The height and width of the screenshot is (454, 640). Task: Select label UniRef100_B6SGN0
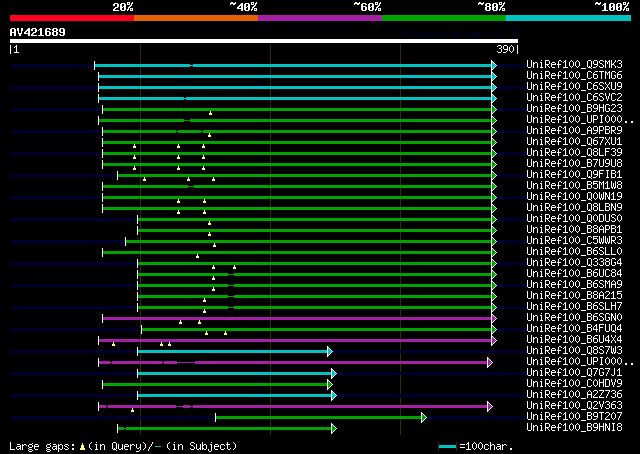tap(574, 318)
